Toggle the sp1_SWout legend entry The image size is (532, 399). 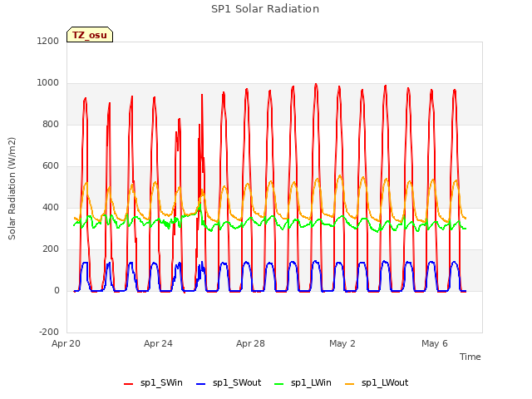[229, 383]
